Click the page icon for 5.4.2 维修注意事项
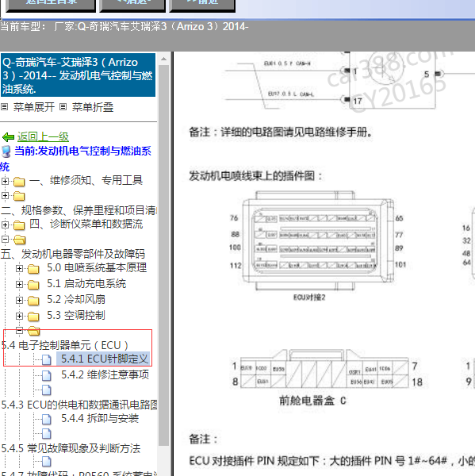This screenshot has height=476, width=475. click(47, 375)
